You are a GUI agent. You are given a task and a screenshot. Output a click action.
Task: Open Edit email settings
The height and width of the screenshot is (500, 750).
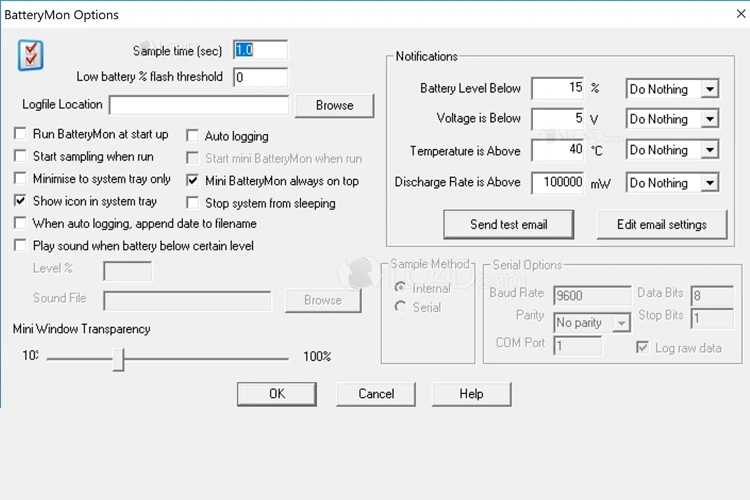pyautogui.click(x=662, y=224)
